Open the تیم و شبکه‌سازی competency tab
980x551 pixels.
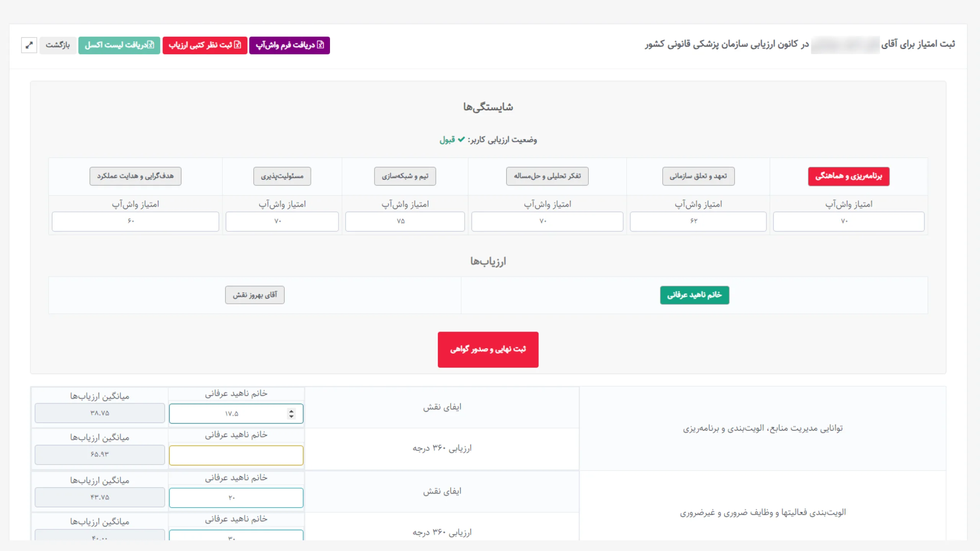point(405,176)
